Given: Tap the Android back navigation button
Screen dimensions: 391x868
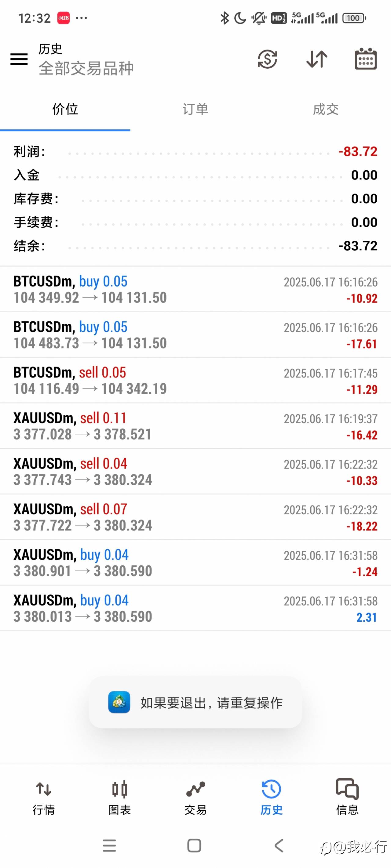Looking at the screenshot, I should coord(279,845).
